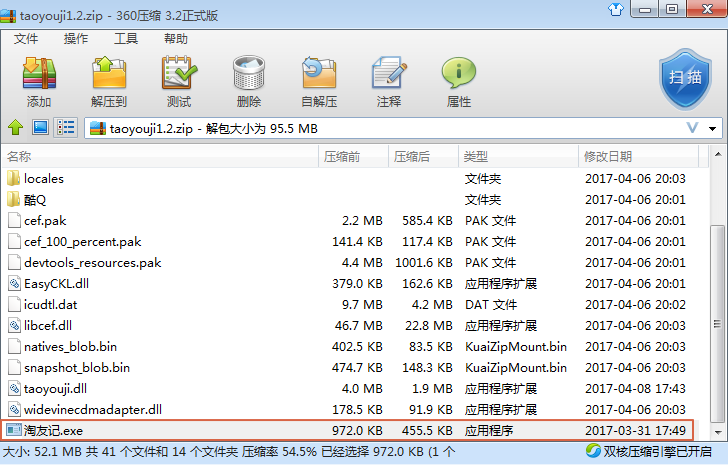Click DAT 文件 type cell
Image resolution: width=728 pixels, height=465 pixels.
point(491,304)
